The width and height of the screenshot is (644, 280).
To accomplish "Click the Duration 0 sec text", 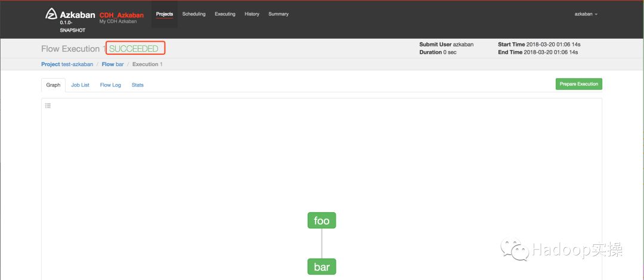I will pyautogui.click(x=438, y=52).
